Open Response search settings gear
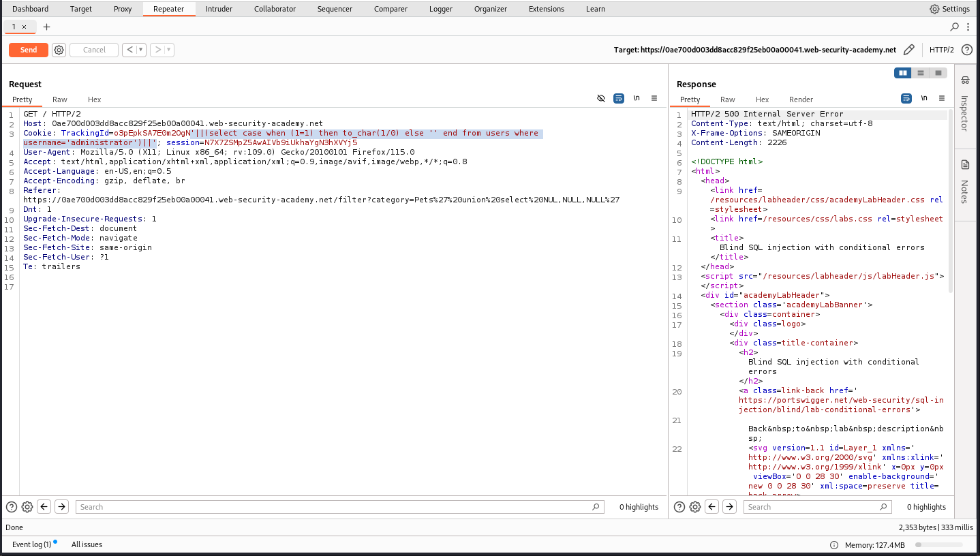This screenshot has width=980, height=556. (695, 507)
